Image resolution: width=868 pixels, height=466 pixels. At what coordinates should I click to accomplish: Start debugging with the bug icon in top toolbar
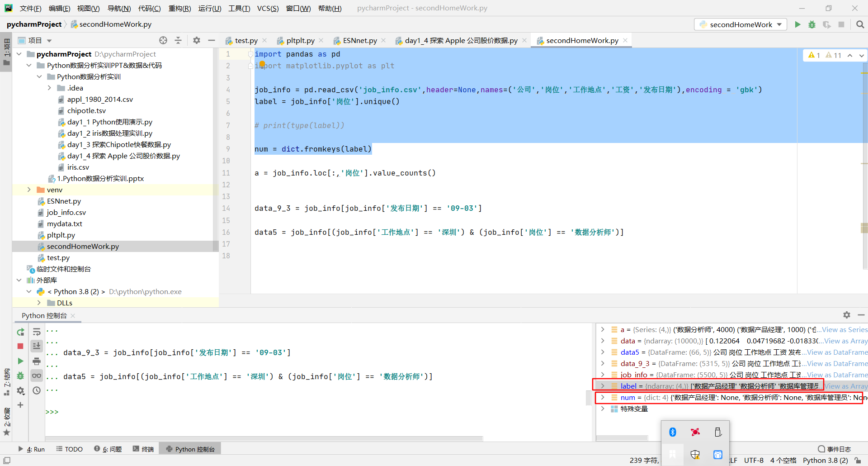point(812,24)
